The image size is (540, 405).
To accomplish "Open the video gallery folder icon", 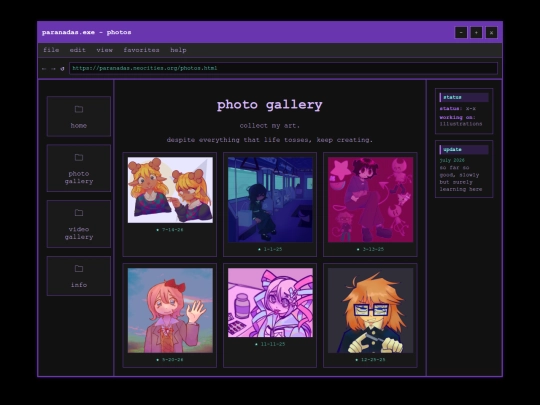I will [x=79, y=213].
